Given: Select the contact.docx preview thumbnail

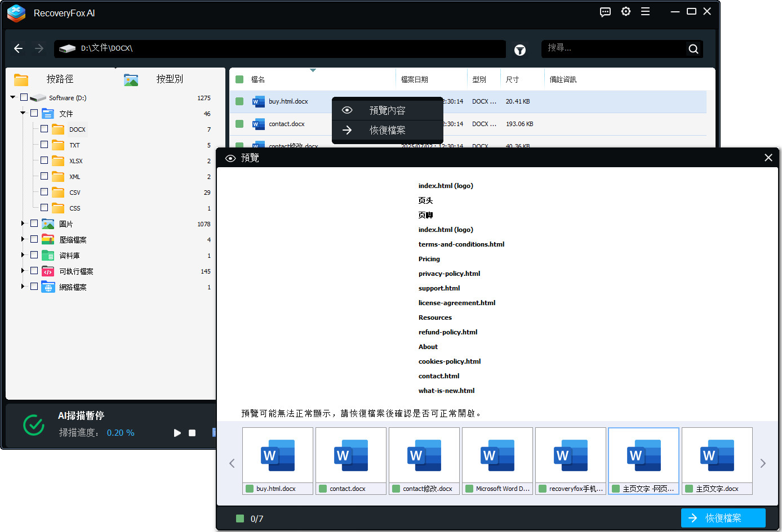Looking at the screenshot, I should [350, 461].
